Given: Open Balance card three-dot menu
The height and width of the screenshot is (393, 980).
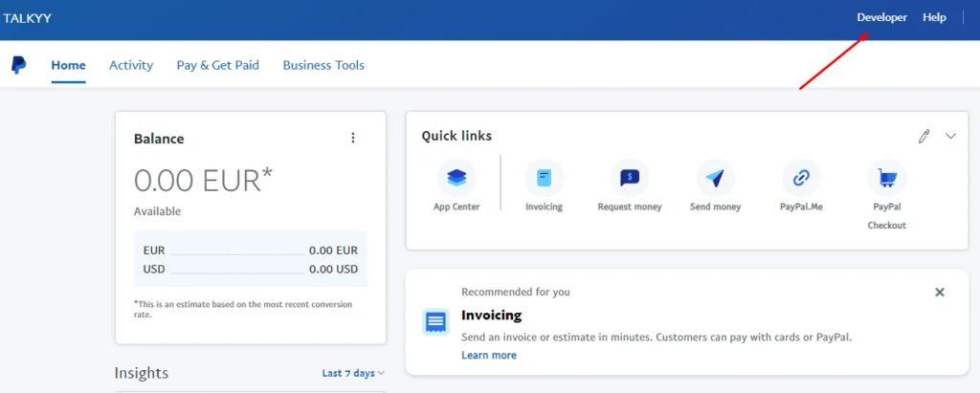Looking at the screenshot, I should click(x=353, y=138).
